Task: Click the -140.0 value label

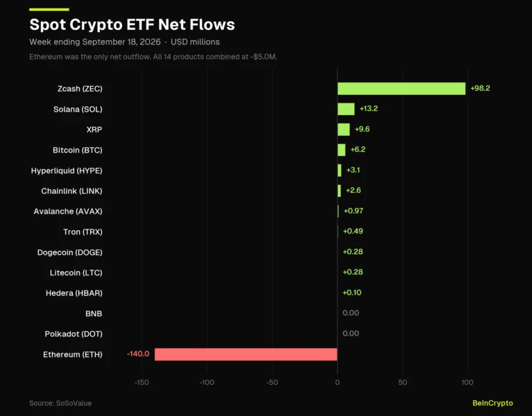Action: [x=138, y=354]
